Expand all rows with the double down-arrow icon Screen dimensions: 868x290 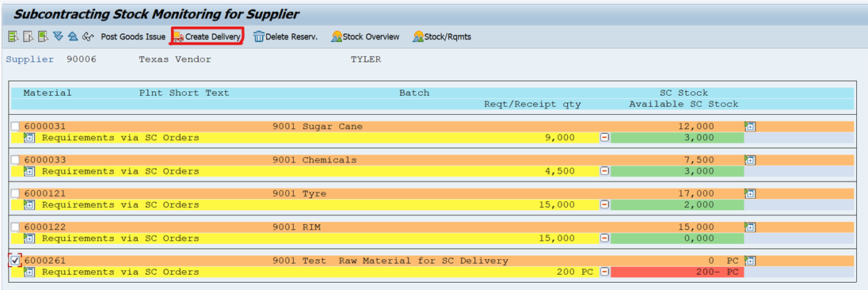[x=58, y=37]
